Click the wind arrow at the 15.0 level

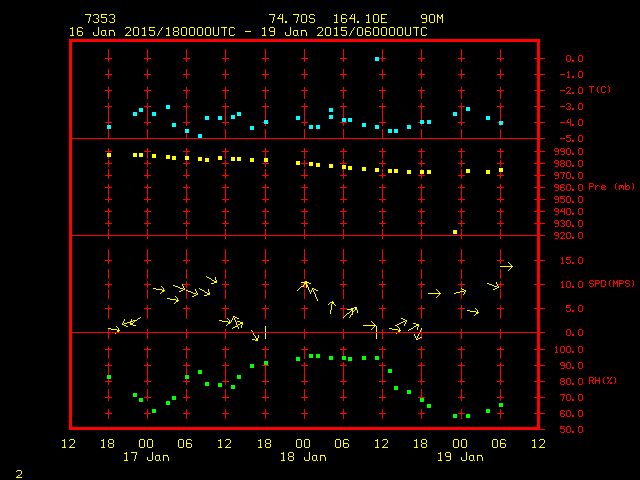point(506,266)
